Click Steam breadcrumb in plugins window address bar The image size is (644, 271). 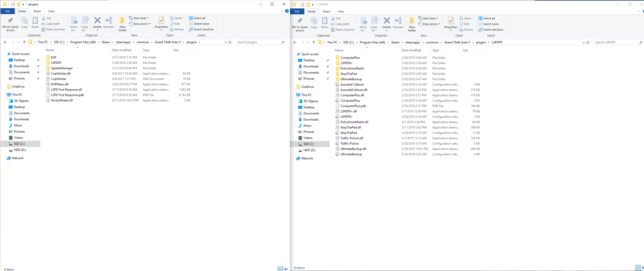pos(106,42)
